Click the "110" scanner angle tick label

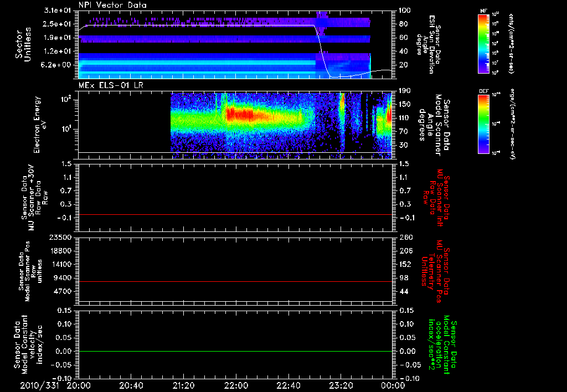tap(405, 118)
